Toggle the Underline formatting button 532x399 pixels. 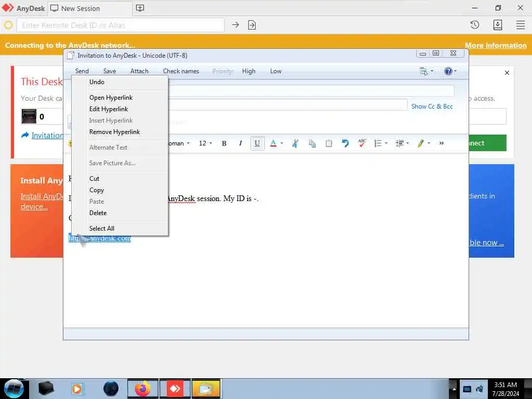[x=257, y=143]
